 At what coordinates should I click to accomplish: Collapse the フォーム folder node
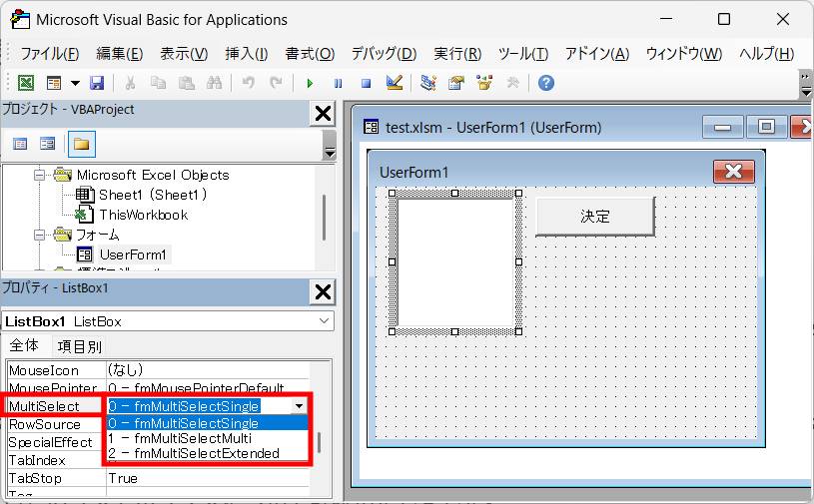click(40, 235)
